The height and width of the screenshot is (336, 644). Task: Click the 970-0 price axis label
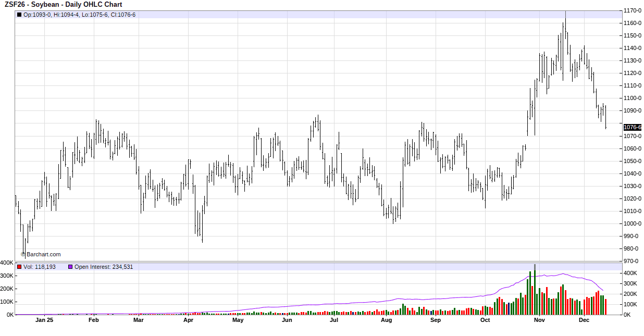pos(633,261)
